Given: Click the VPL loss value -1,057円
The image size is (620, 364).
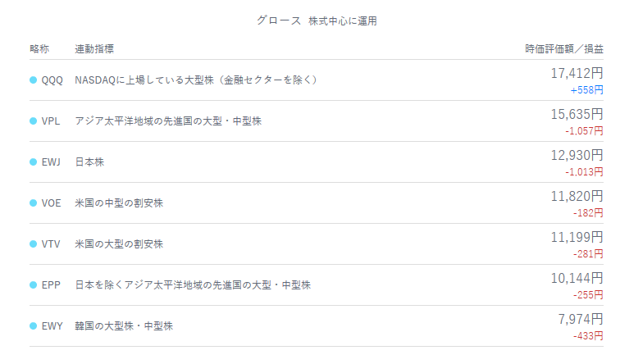Looking at the screenshot, I should pos(584,131).
